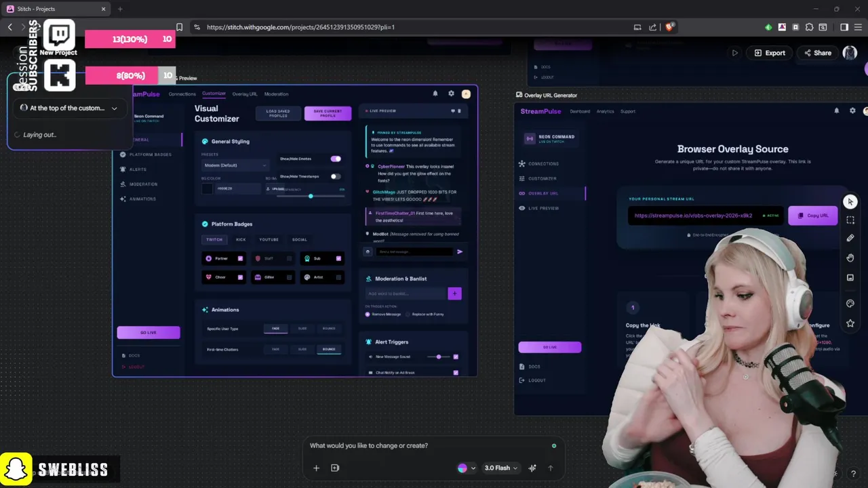Select Bounce animation for First-time Chatters
The width and height of the screenshot is (868, 488).
coord(329,349)
